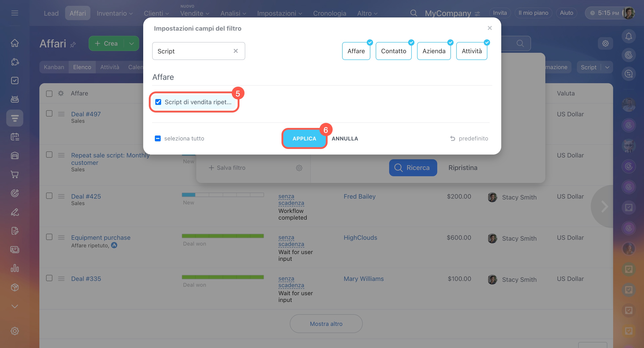
Task: Open the home icon in left sidebar
Action: click(x=15, y=43)
